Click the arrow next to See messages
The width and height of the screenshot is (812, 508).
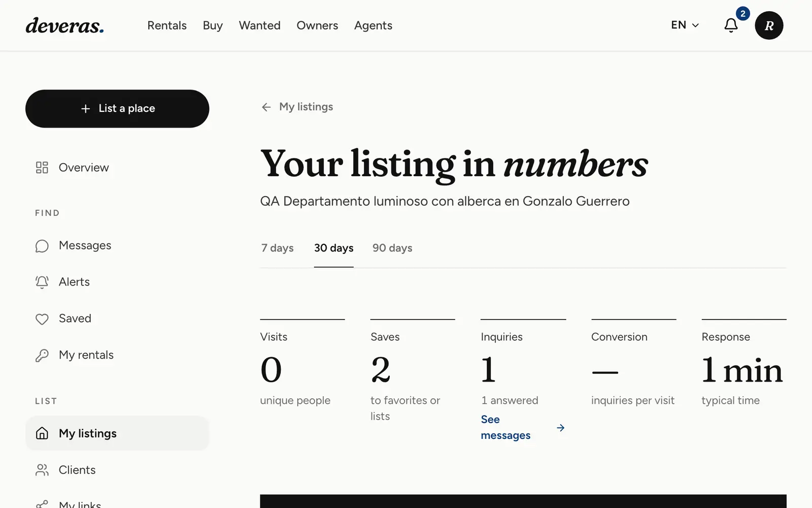(561, 428)
